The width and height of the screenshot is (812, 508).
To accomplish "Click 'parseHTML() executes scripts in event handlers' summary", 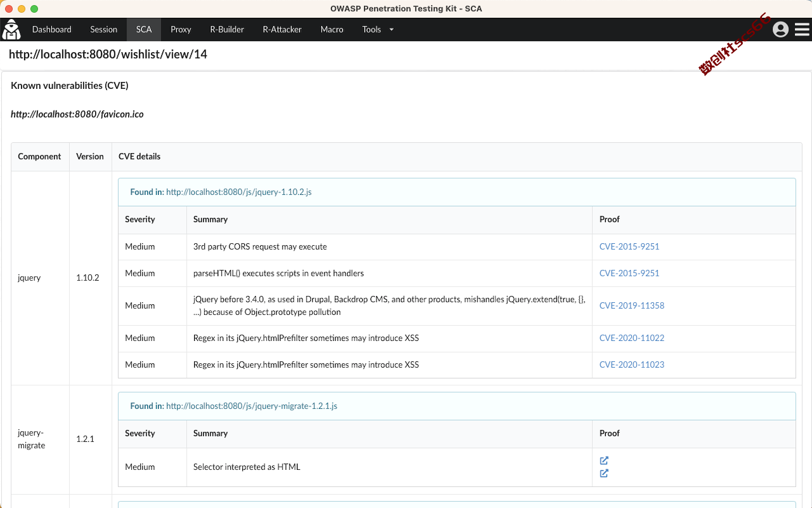I will pos(278,273).
